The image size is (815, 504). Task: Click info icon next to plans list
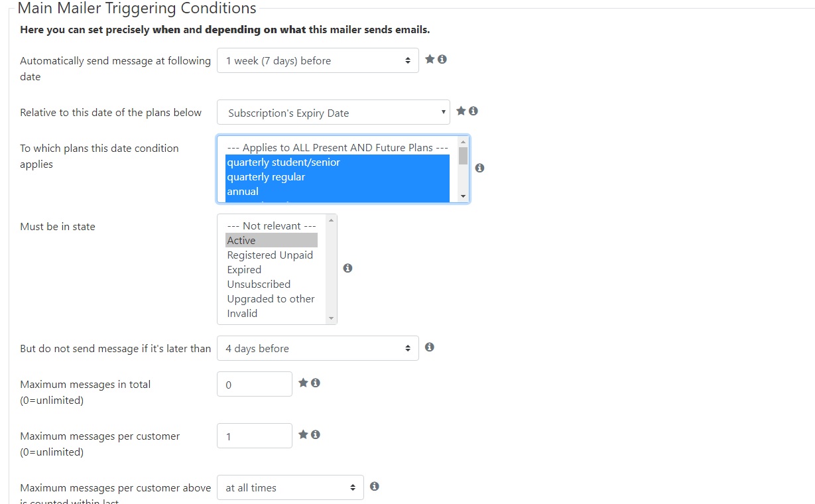(479, 168)
